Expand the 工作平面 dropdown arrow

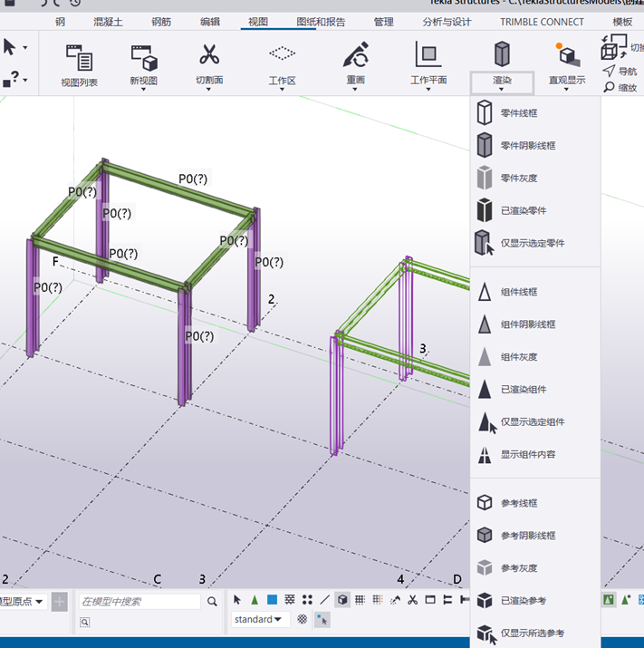pos(428,89)
